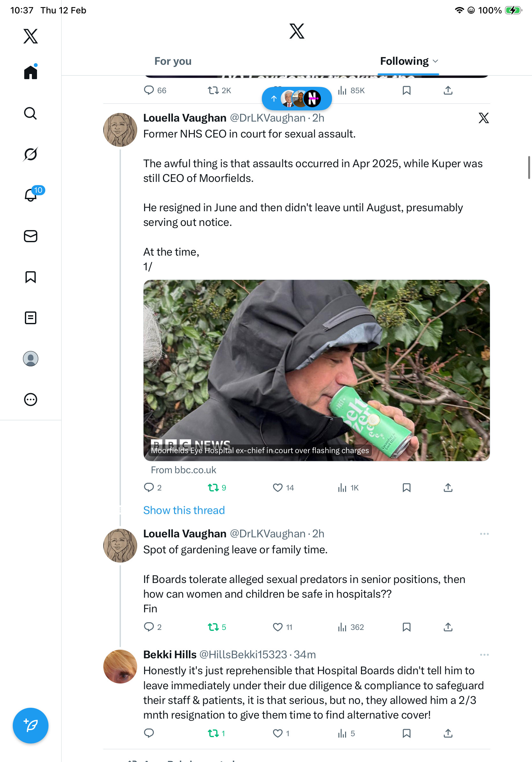Open the BBC News article image card
This screenshot has height=762, width=532.
point(316,370)
